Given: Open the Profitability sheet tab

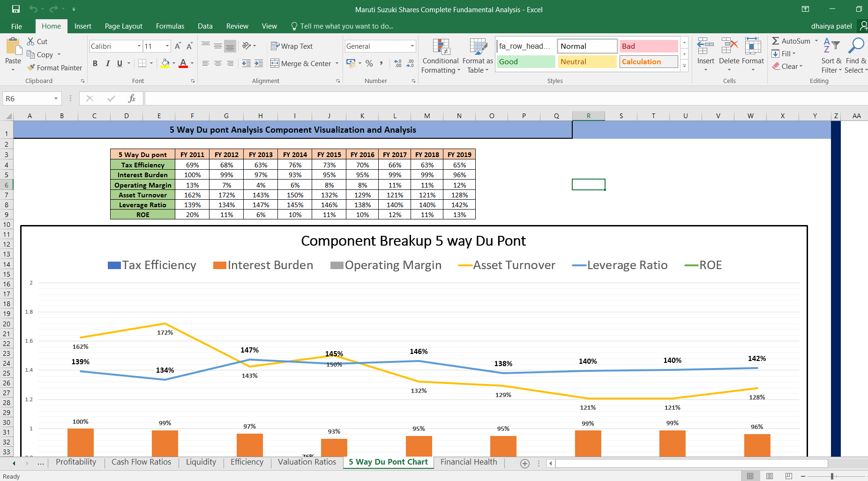Looking at the screenshot, I should [x=76, y=462].
